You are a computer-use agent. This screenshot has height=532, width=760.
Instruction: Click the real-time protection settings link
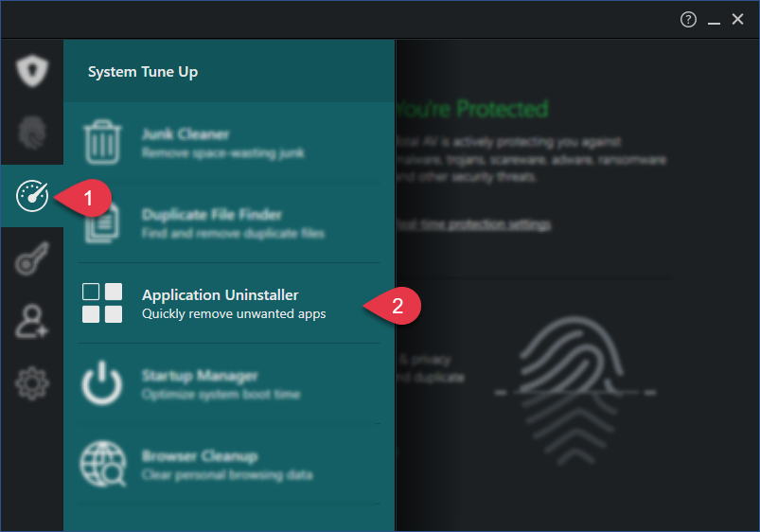coord(473,224)
